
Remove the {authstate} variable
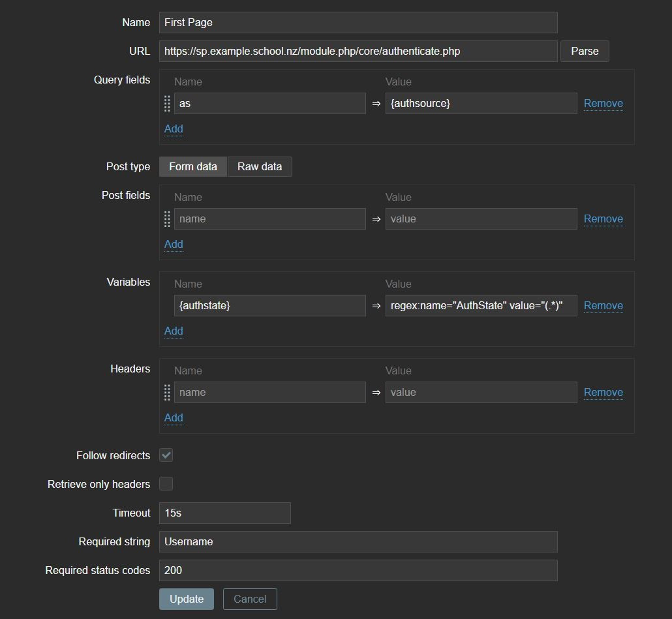point(603,306)
